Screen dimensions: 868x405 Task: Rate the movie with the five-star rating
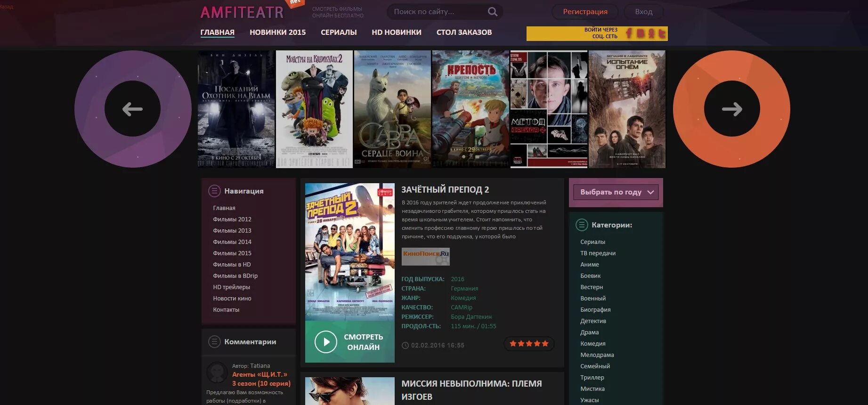click(x=529, y=344)
